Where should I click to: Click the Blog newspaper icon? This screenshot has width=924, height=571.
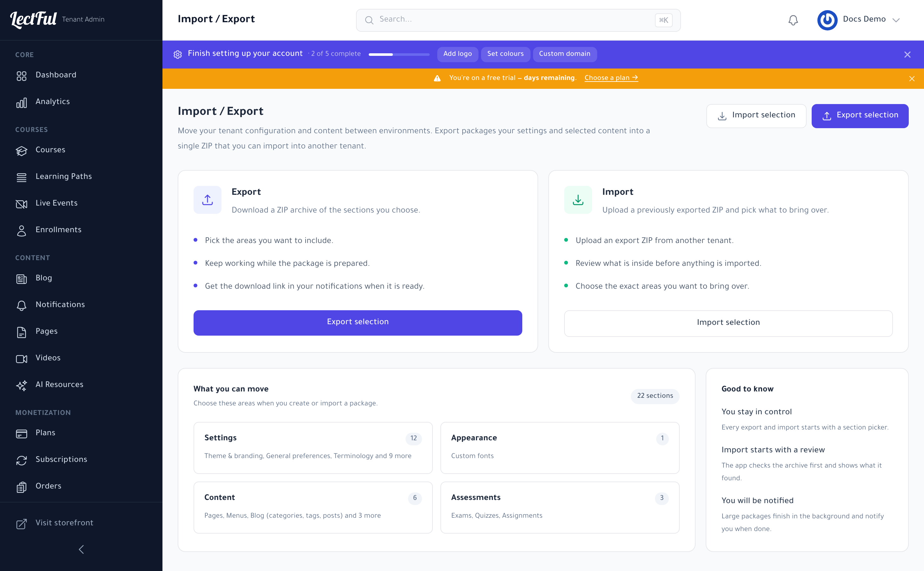(22, 279)
